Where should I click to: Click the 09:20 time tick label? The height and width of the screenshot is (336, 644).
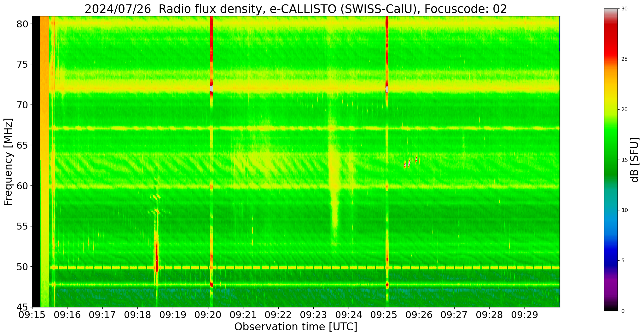point(208,315)
